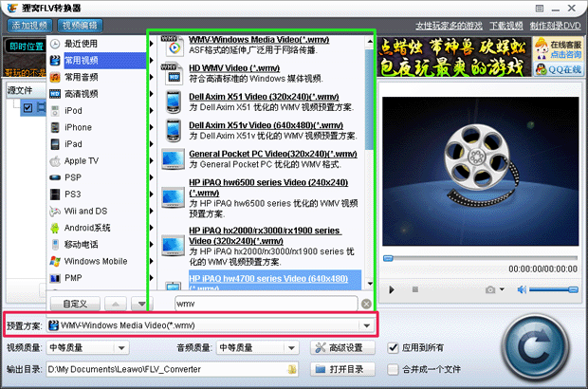Open the 制作刻录DVD link

click(x=556, y=26)
